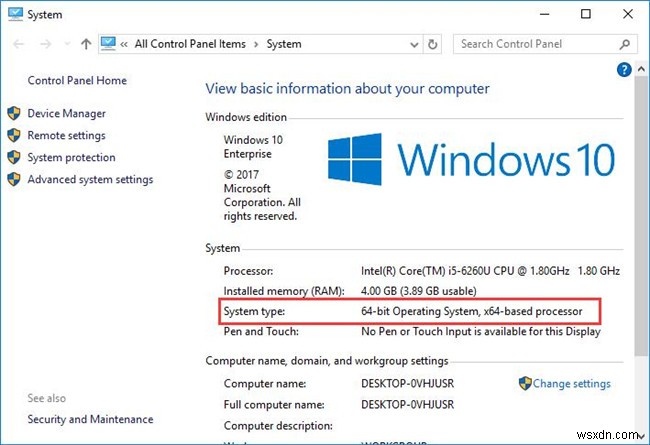This screenshot has height=445, width=650.
Task: Expand the chevron after All Control Panel Items
Action: point(257,44)
